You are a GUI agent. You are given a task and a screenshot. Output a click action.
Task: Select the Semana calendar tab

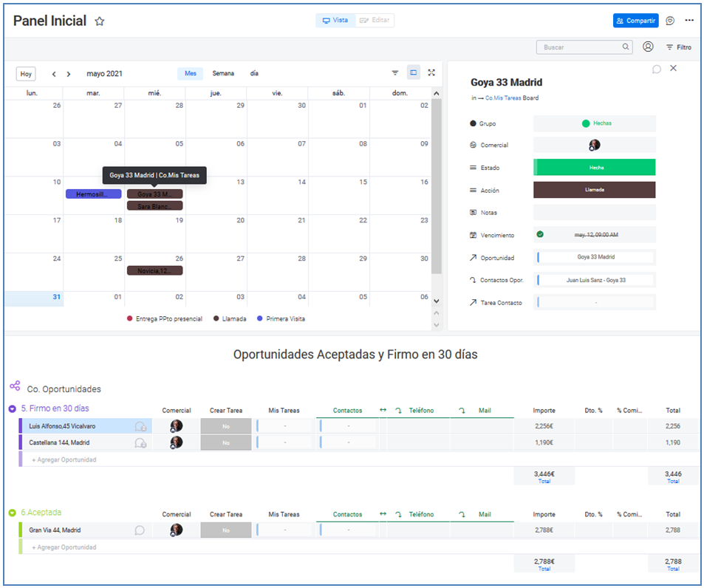[223, 74]
